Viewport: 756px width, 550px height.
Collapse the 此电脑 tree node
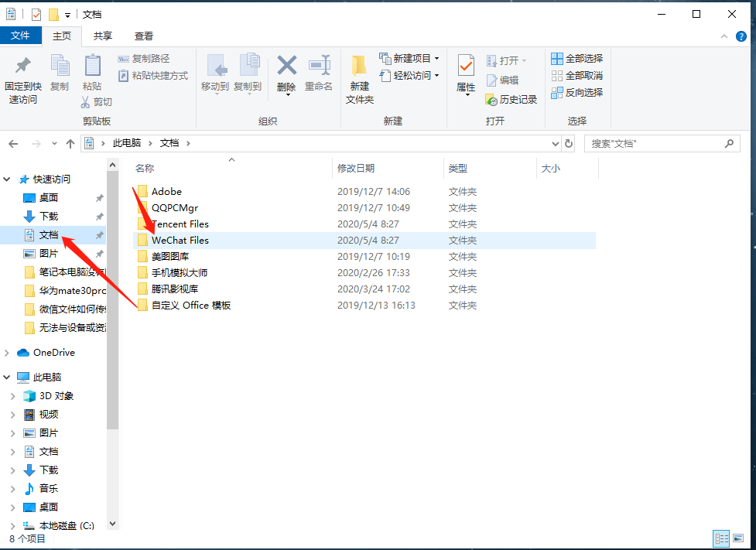[6, 377]
